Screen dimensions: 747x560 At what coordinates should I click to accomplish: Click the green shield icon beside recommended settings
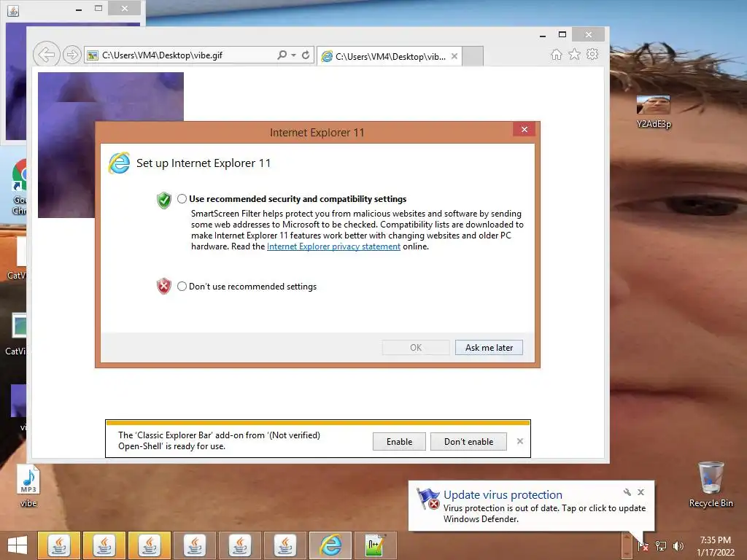coord(164,200)
